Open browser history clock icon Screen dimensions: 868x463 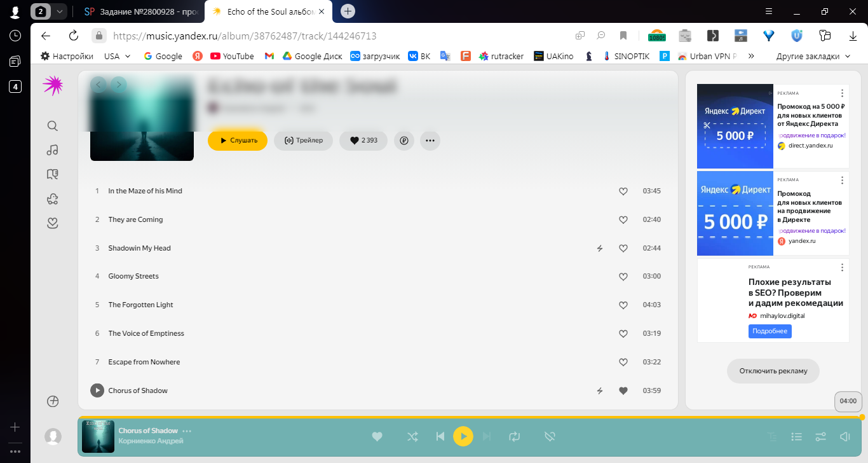[15, 36]
